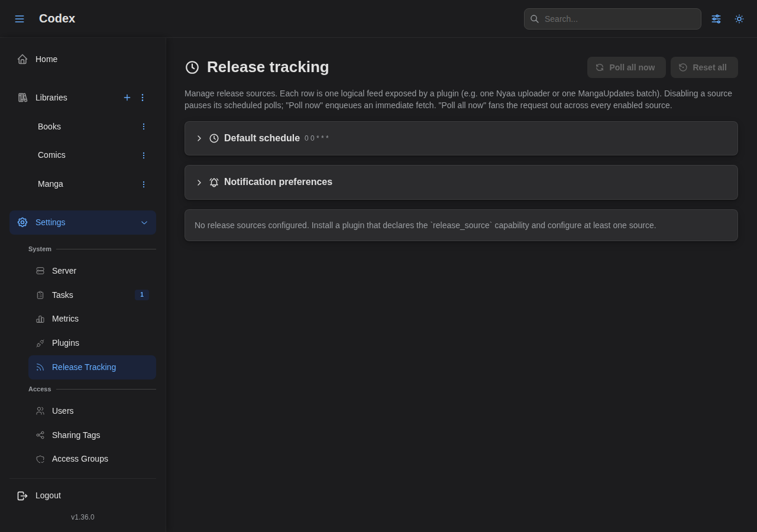This screenshot has width=757, height=532.
Task: Go to Home page
Action: [x=83, y=59]
